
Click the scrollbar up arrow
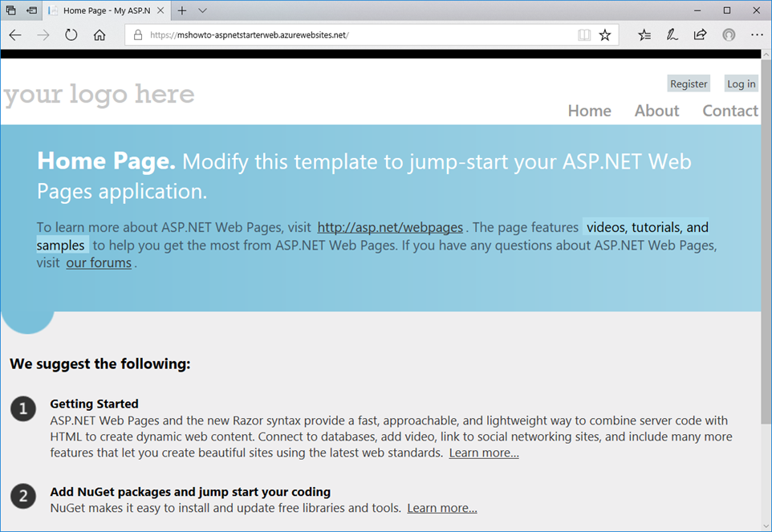(x=766, y=55)
